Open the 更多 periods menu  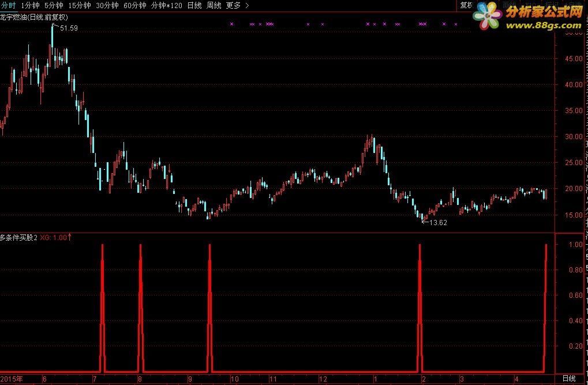(x=233, y=5)
